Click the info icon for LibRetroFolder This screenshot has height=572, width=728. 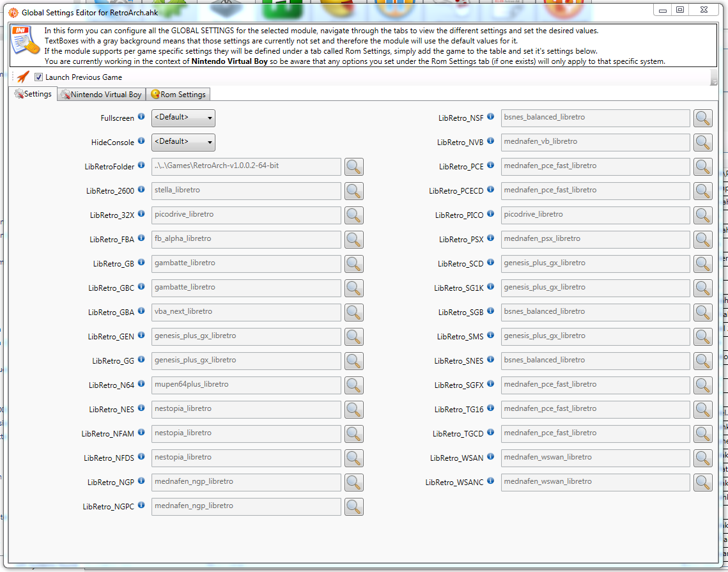(x=141, y=166)
